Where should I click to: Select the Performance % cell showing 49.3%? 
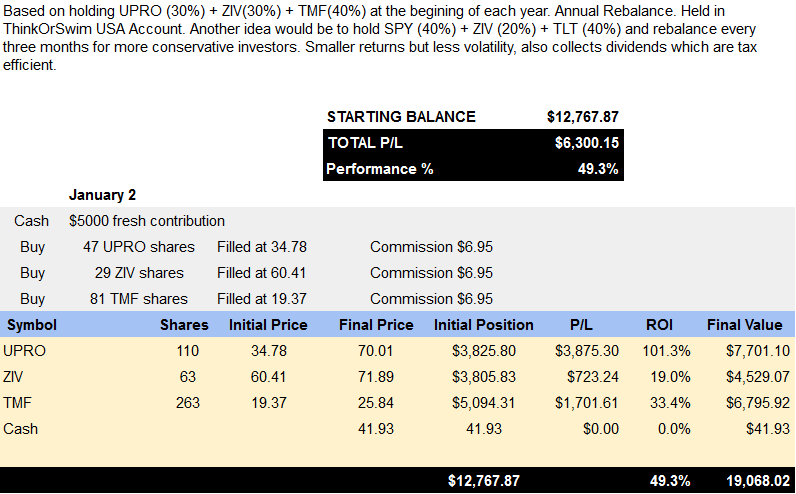pos(598,169)
